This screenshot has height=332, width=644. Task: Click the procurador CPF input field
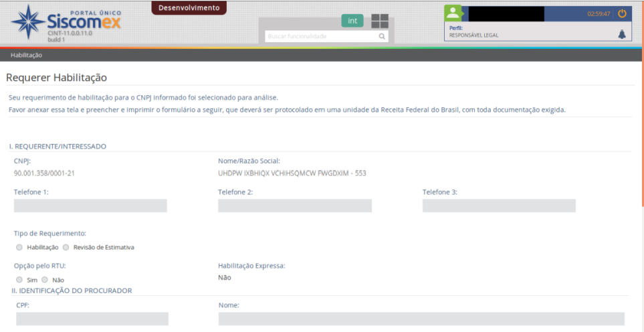(92, 319)
